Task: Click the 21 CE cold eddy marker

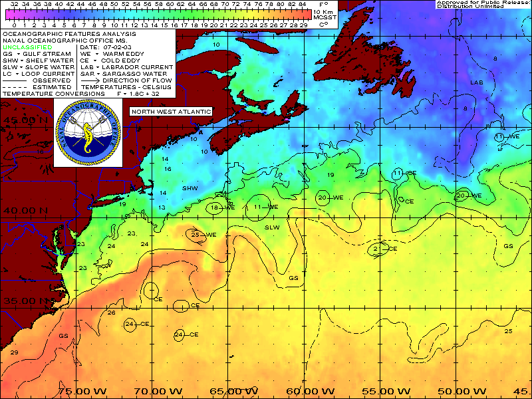Action: click(378, 249)
